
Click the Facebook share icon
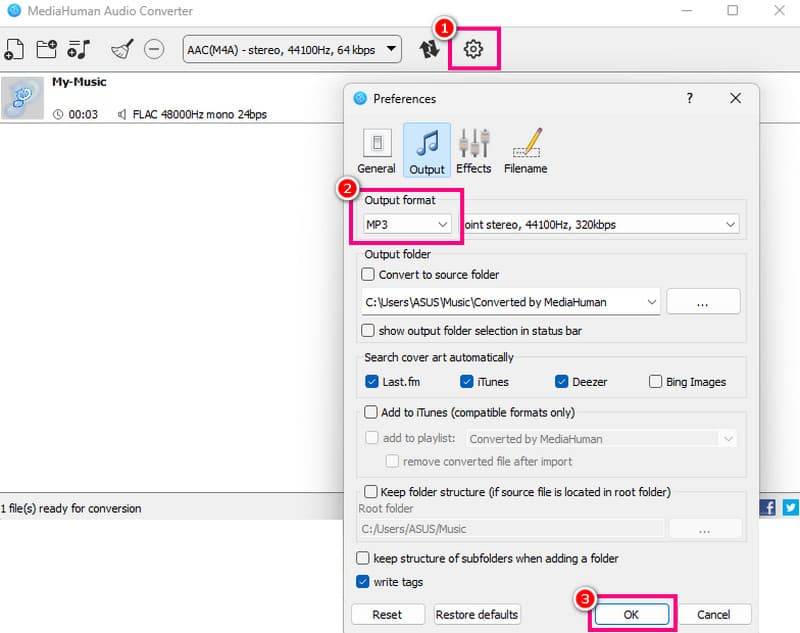pos(768,507)
